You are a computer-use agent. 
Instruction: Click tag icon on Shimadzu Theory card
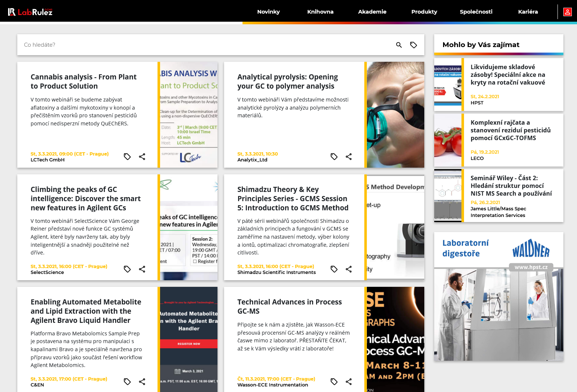[x=334, y=269]
